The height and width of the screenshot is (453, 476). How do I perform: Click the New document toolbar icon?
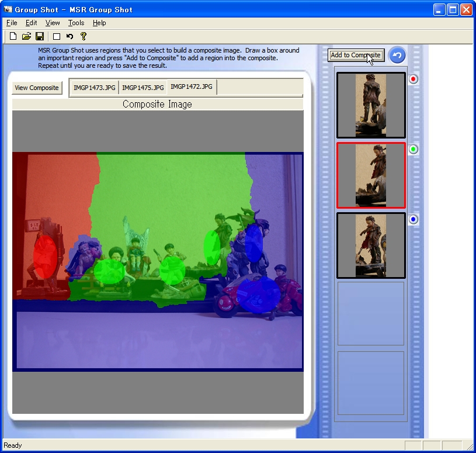pos(13,36)
